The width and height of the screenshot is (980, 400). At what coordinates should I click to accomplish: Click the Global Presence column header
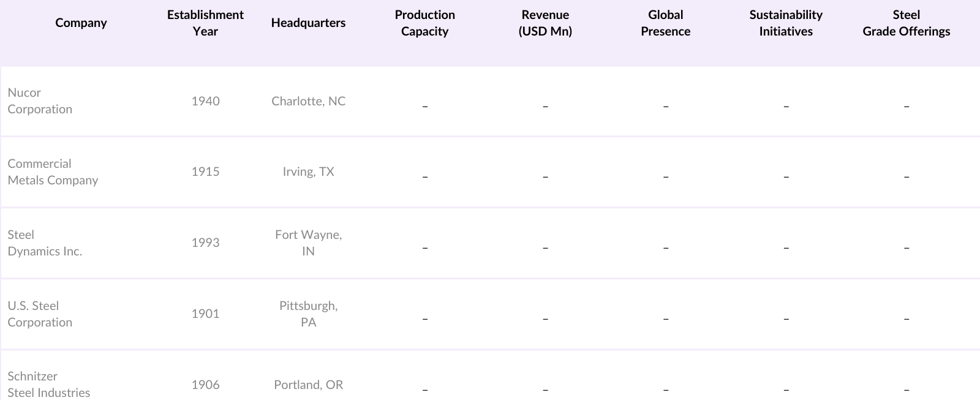pos(665,23)
